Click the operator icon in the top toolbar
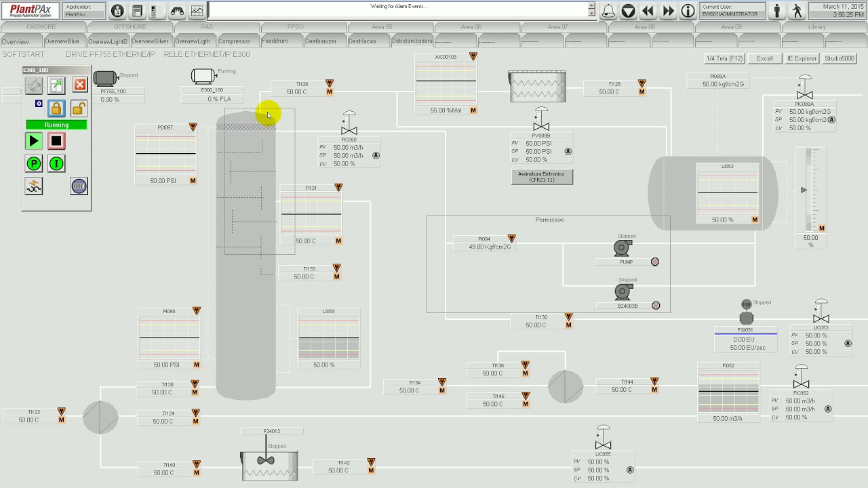 click(x=117, y=11)
